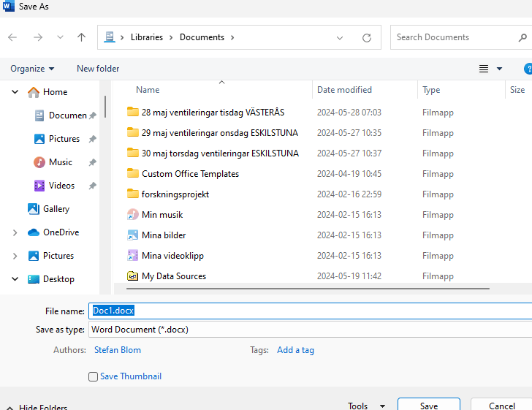The image size is (532, 410).
Task: Click the Word icon in title bar
Action: pos(8,6)
